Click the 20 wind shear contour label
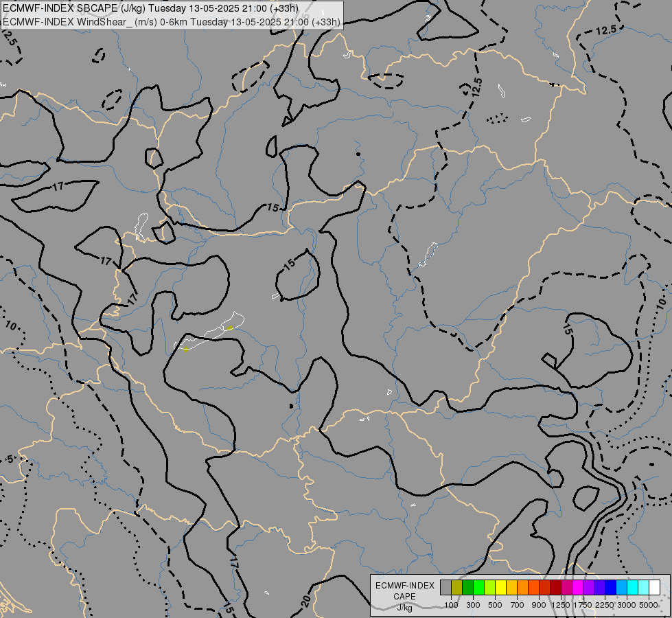The image size is (672, 618). (x=306, y=601)
